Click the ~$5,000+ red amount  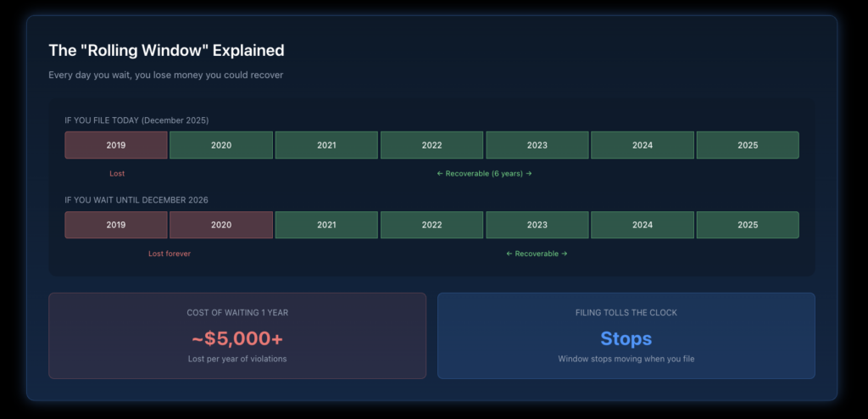tap(237, 338)
